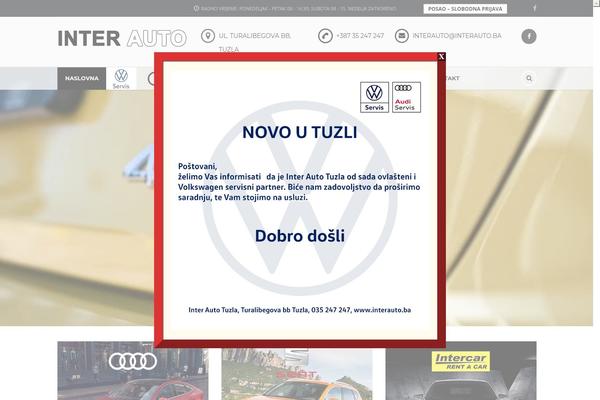Click the email envelope icon
The image size is (600, 400).
pyautogui.click(x=402, y=36)
